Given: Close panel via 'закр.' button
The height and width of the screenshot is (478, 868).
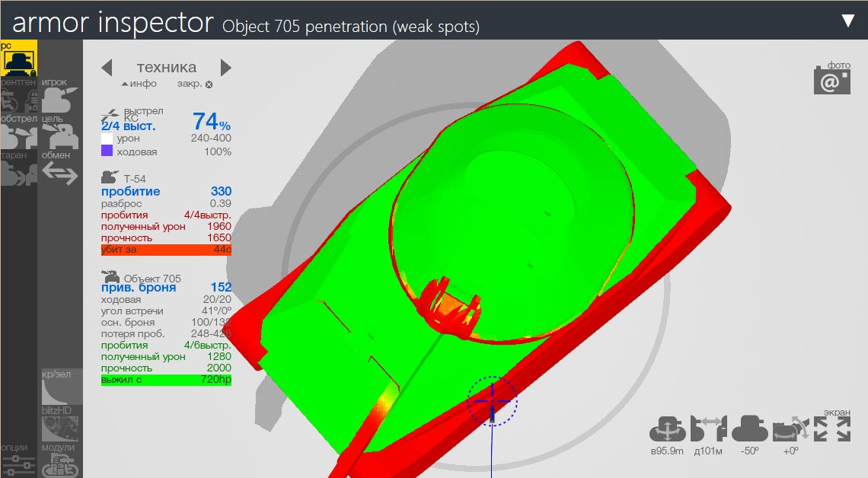Looking at the screenshot, I should click(x=195, y=84).
